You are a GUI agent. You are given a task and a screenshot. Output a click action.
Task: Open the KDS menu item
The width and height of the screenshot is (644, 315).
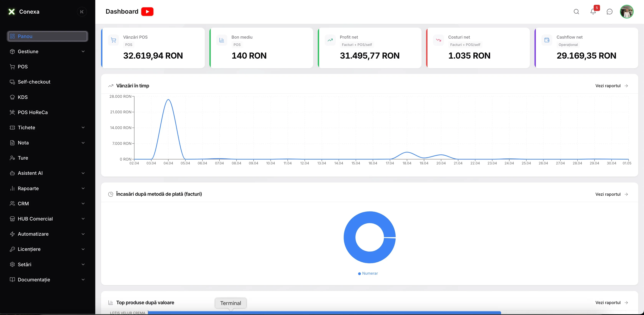(47, 97)
